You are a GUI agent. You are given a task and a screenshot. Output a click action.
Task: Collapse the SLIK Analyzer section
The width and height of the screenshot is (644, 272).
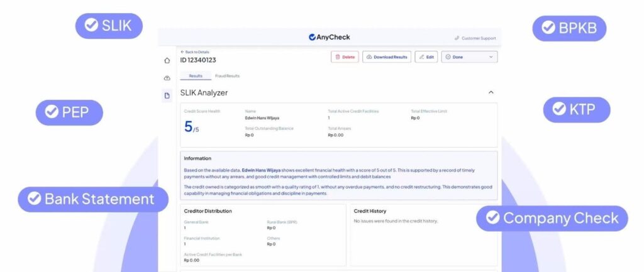pos(491,92)
